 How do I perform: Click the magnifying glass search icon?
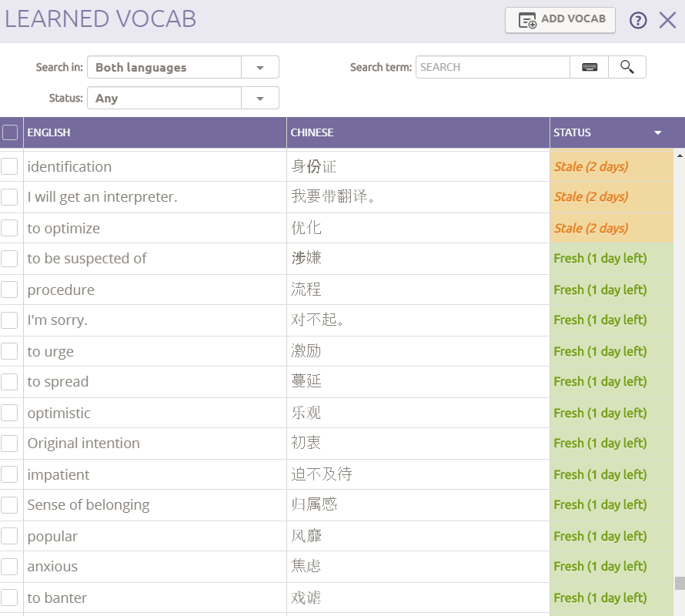pyautogui.click(x=627, y=67)
